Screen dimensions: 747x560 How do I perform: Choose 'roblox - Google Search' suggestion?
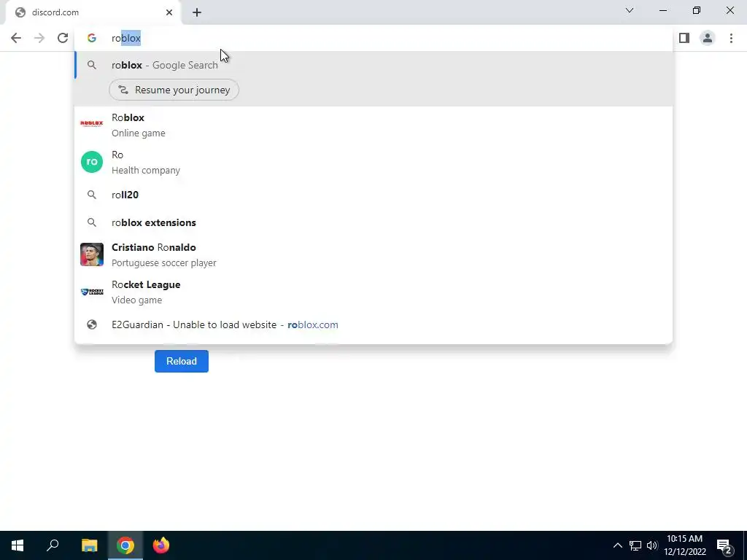[373, 65]
